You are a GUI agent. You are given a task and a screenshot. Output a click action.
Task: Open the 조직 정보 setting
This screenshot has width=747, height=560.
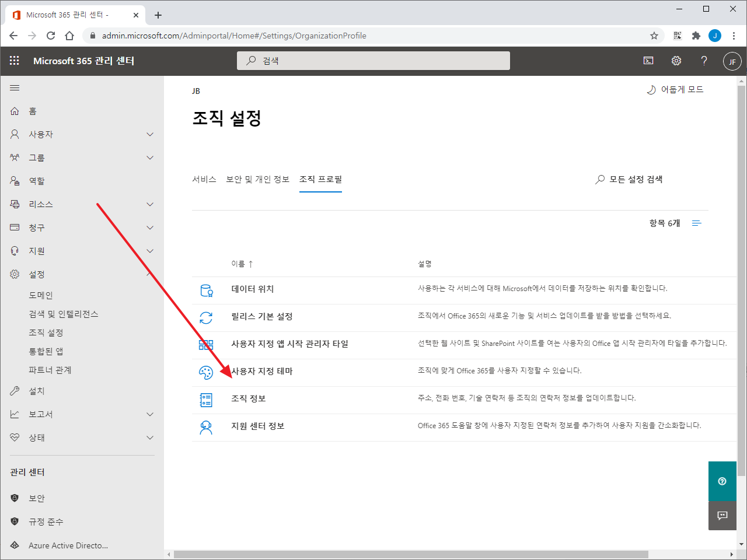(248, 399)
